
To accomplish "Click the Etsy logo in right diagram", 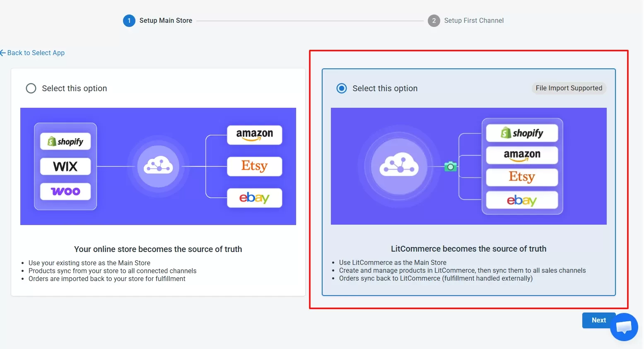I will coord(522,177).
